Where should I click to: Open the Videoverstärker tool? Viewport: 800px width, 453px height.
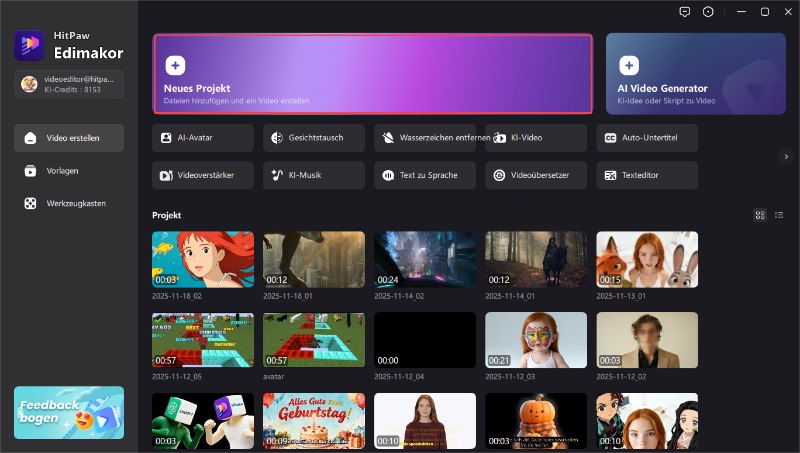202,175
